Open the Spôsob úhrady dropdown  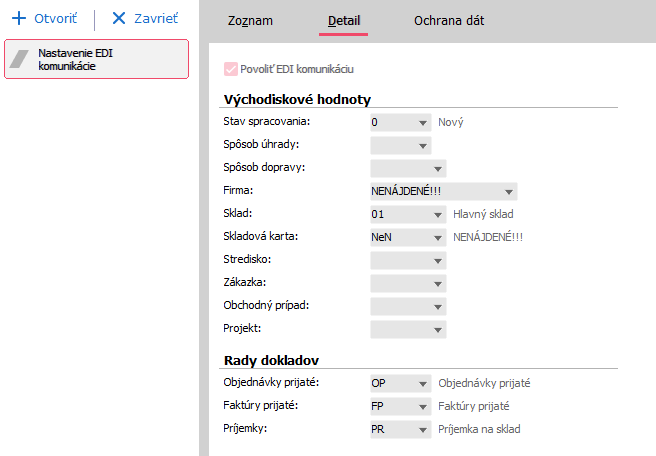pos(422,145)
